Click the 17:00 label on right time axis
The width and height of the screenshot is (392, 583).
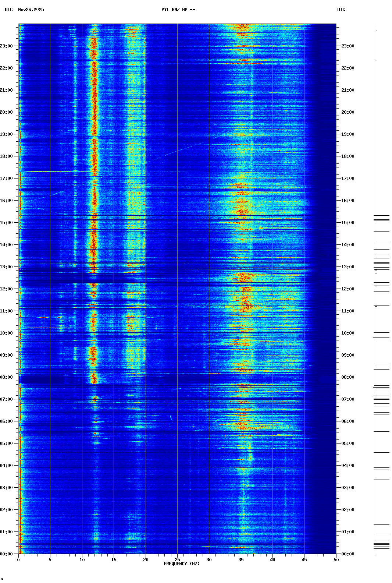(x=348, y=179)
